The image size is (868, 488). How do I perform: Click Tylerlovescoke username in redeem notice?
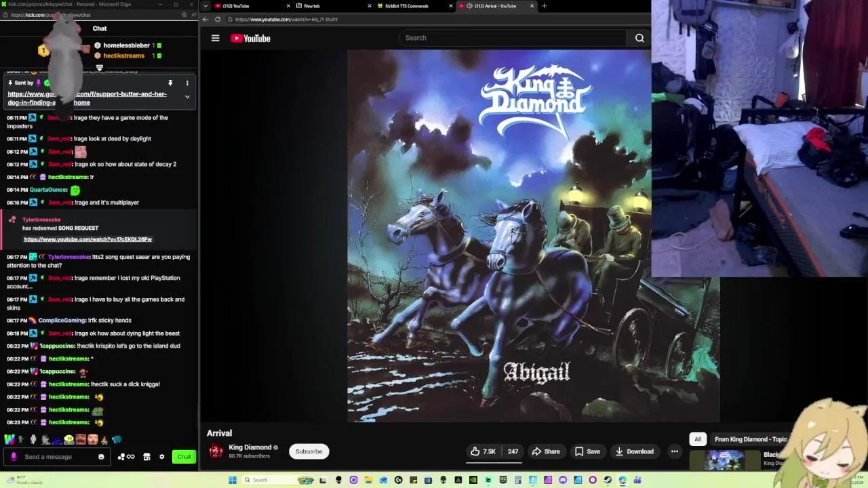coord(41,220)
